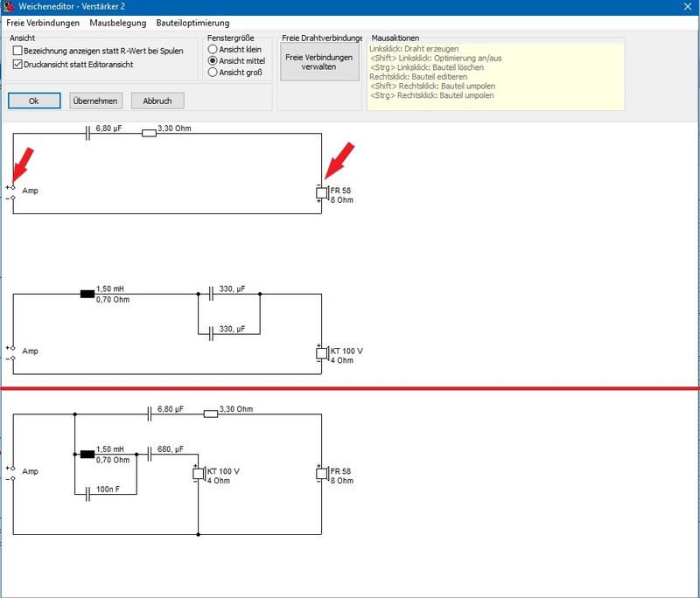
Task: Click the 3,30 Ohm resistor in top circuit
Action: (x=149, y=133)
